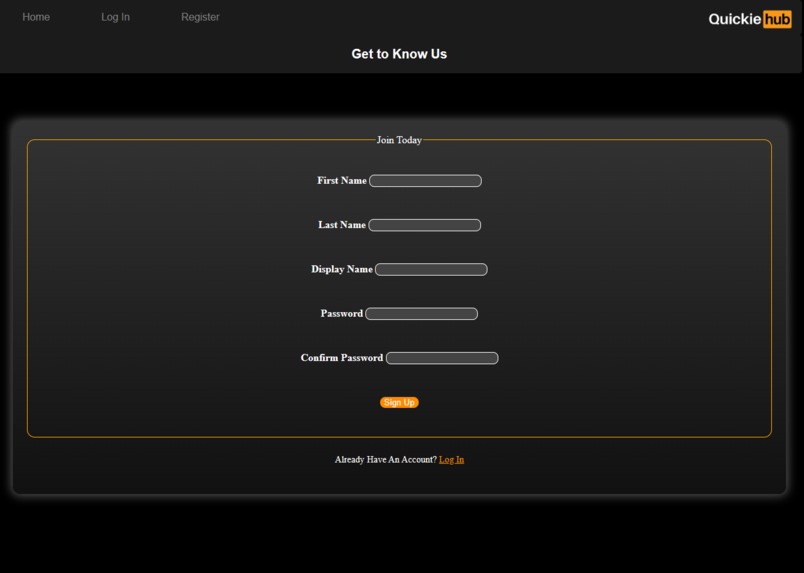Click the 'Display Name' label

tap(341, 269)
